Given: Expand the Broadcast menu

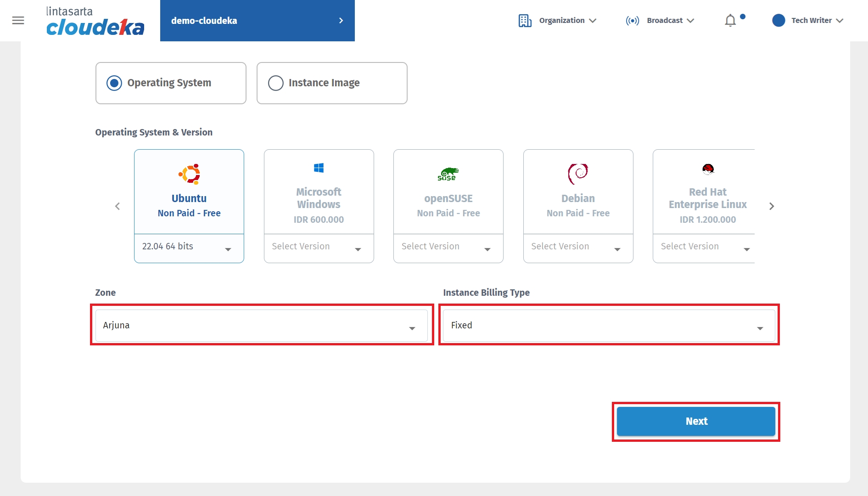Looking at the screenshot, I should [x=670, y=21].
